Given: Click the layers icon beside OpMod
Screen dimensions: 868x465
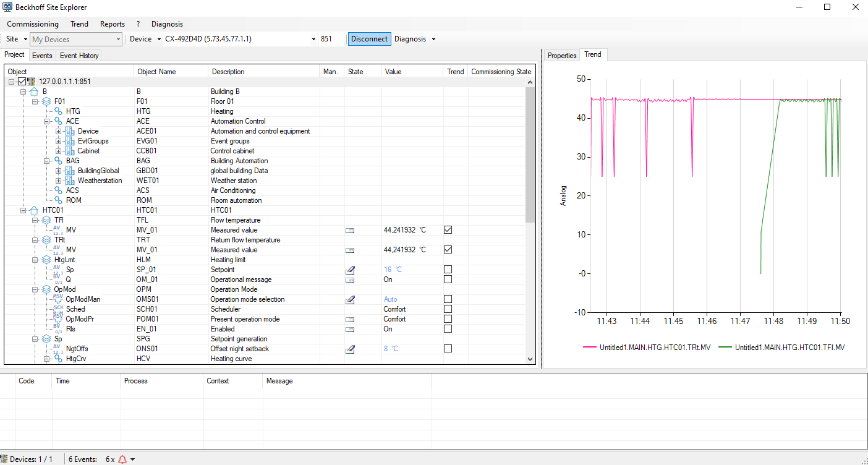Looking at the screenshot, I should click(x=46, y=289).
